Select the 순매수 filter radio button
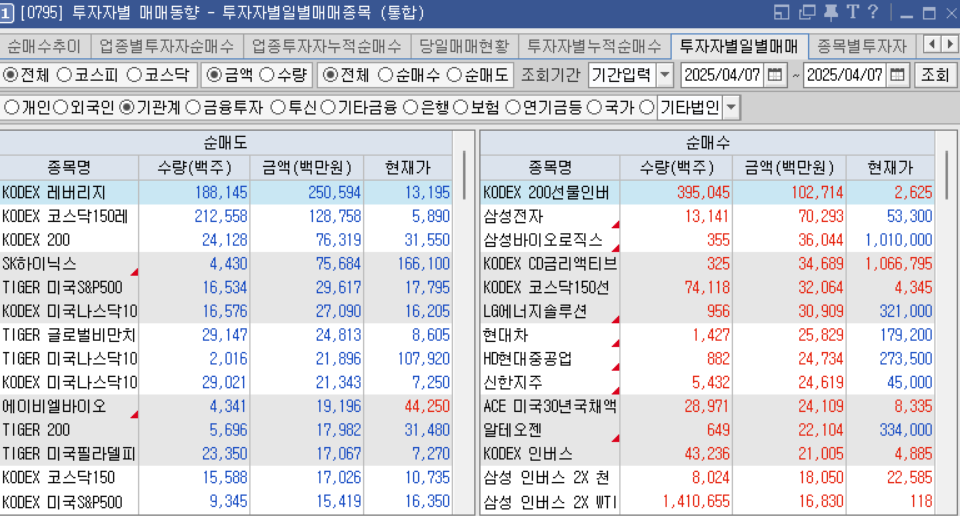This screenshot has width=960, height=516. click(x=385, y=75)
